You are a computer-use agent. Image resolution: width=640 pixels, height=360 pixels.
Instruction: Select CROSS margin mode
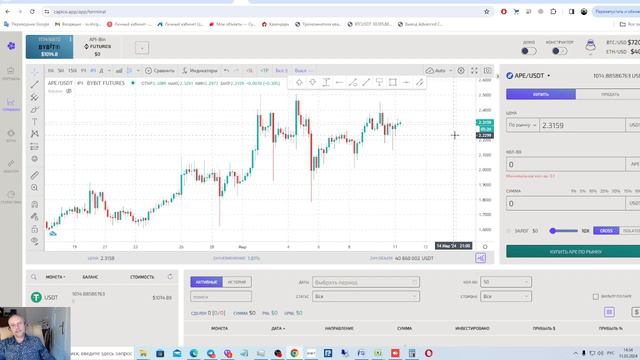click(606, 231)
